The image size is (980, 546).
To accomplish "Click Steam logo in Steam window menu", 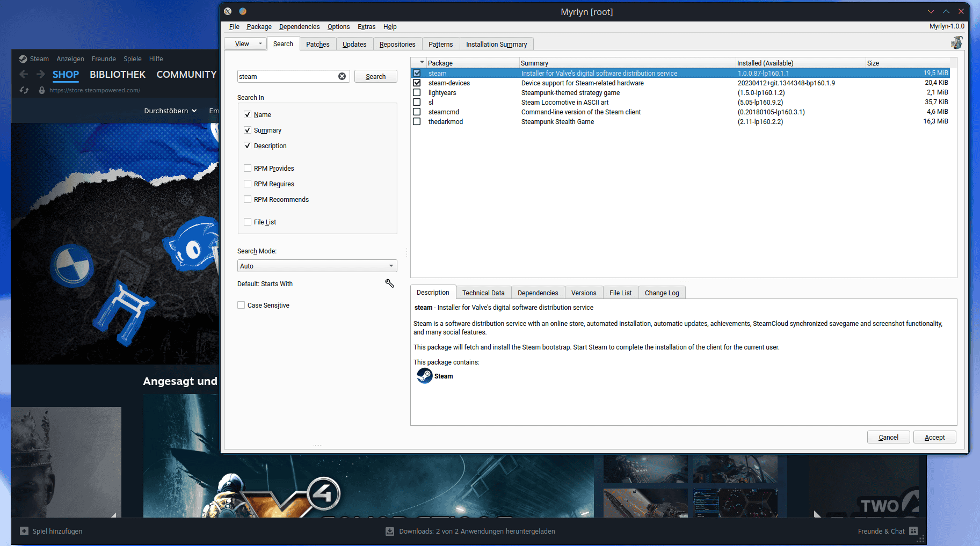I will point(23,59).
